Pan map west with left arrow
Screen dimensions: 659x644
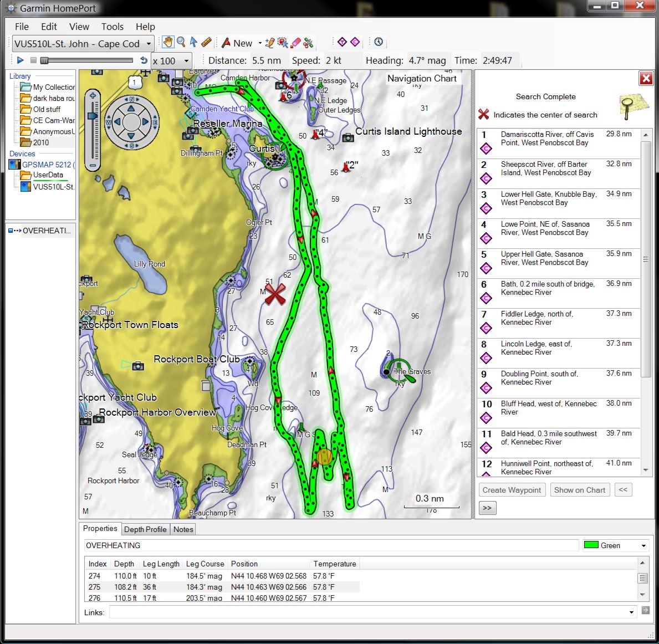click(x=118, y=122)
